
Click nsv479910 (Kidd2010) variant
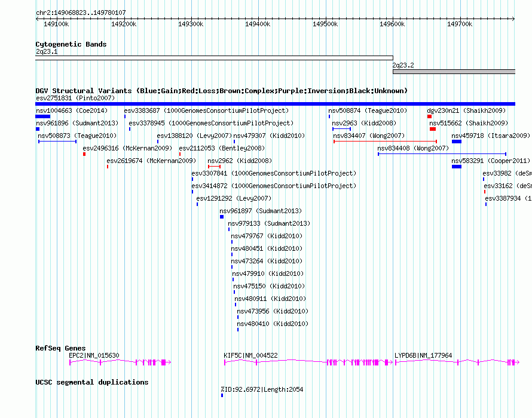[268, 273]
